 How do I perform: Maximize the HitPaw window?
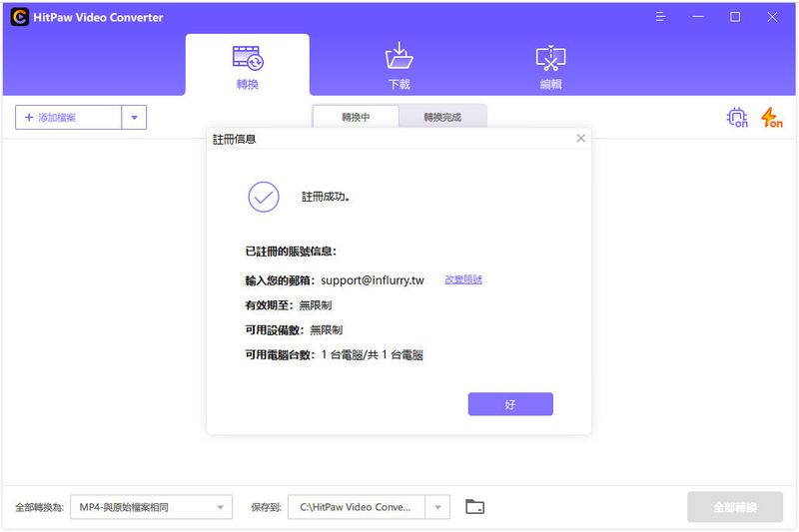point(735,17)
